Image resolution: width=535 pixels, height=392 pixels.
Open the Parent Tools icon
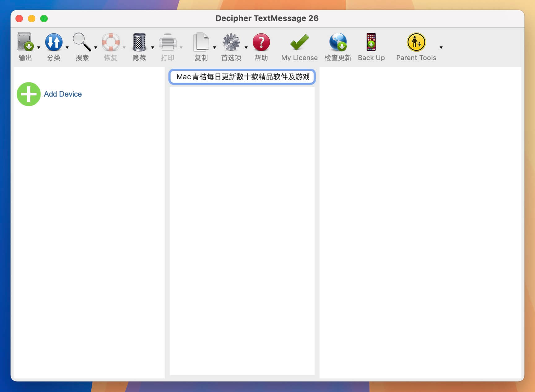point(416,42)
